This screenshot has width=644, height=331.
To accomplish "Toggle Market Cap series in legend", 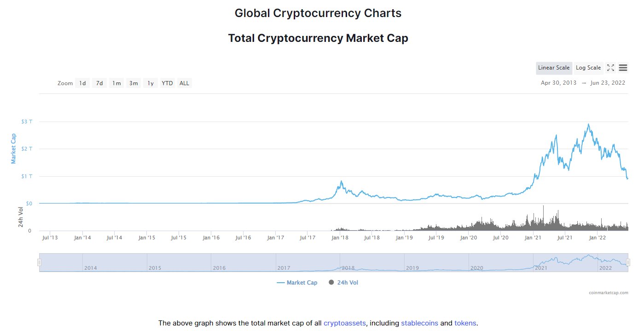I will 297,283.
